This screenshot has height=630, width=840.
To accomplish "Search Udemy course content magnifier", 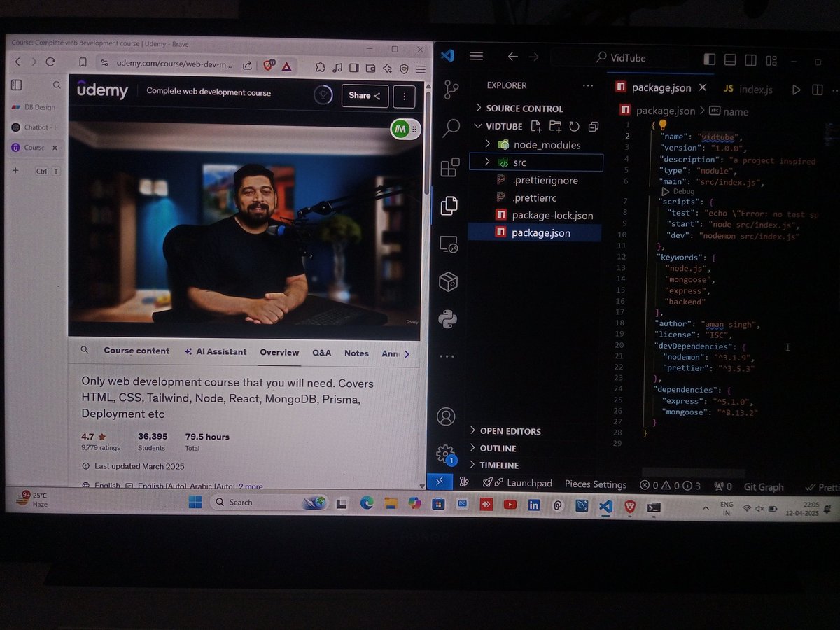I will click(85, 350).
